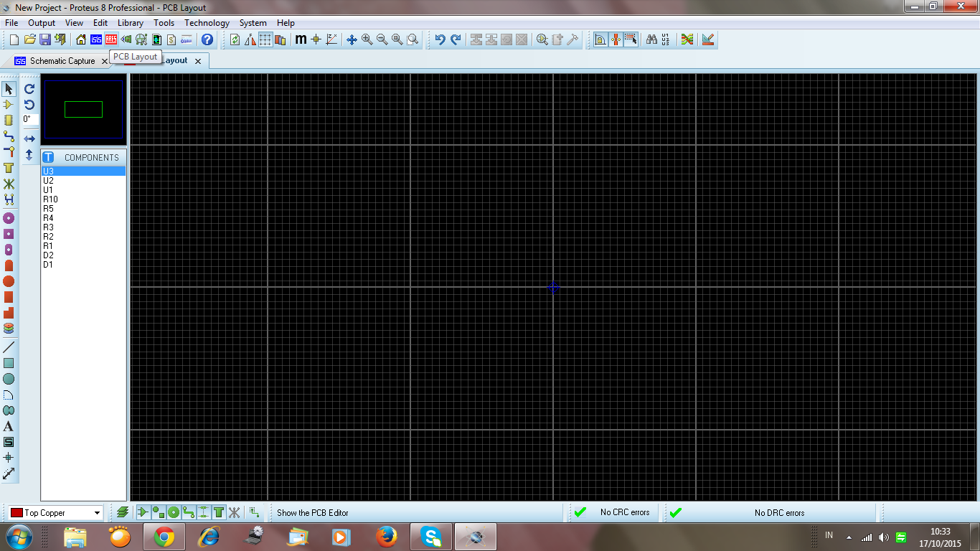Screen dimensions: 980x551
Task: Go to the Home page icon
Action: (80, 39)
